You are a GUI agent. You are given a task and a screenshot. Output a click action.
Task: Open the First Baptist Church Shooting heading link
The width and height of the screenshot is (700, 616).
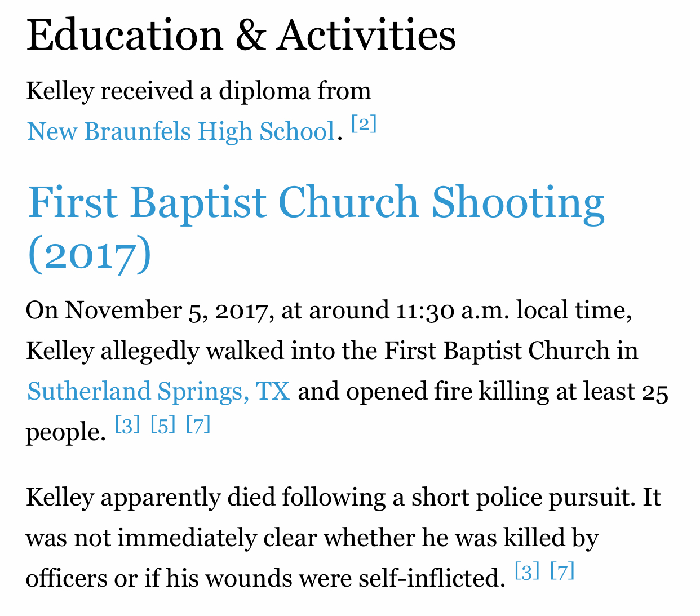316,228
